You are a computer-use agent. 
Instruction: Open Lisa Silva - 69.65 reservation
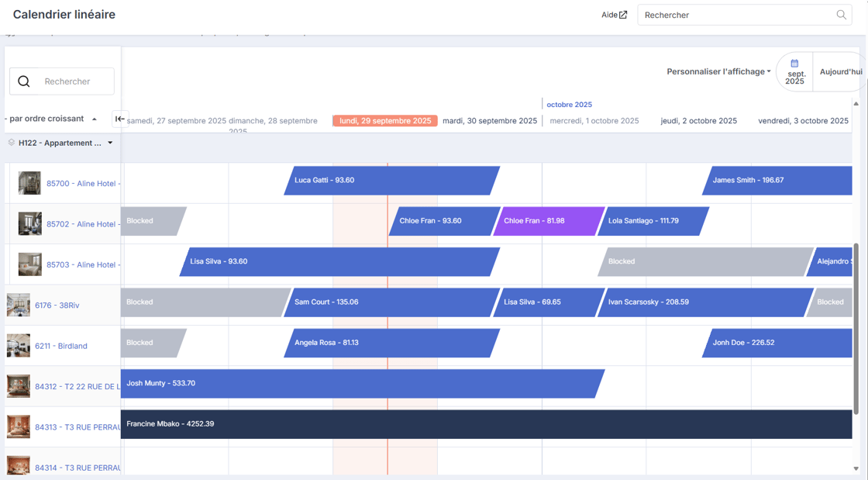pyautogui.click(x=549, y=302)
